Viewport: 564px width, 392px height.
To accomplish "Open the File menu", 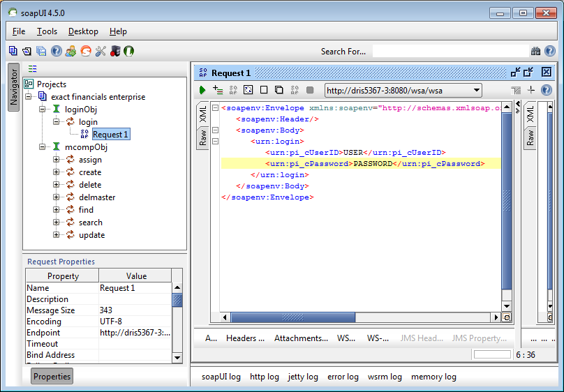I will point(19,31).
